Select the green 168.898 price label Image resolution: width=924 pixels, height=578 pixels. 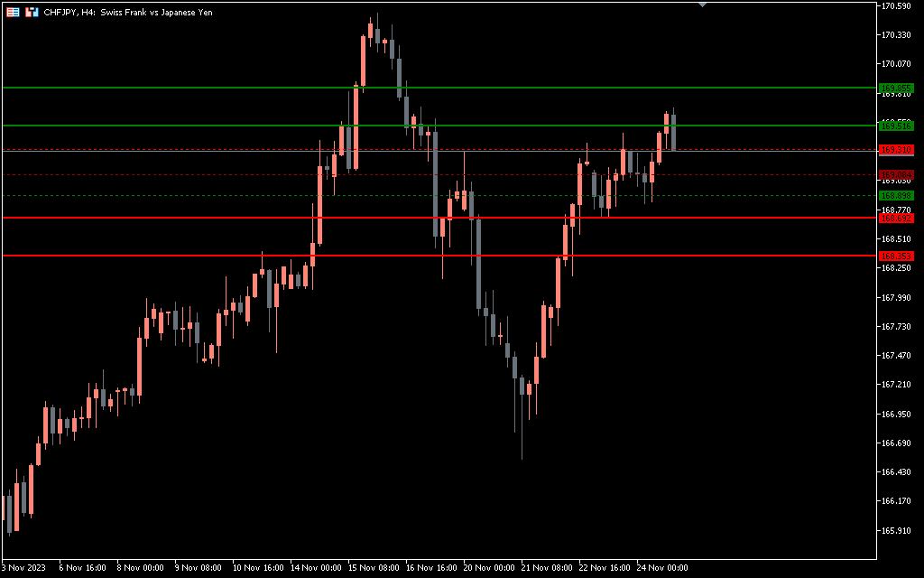tap(897, 196)
